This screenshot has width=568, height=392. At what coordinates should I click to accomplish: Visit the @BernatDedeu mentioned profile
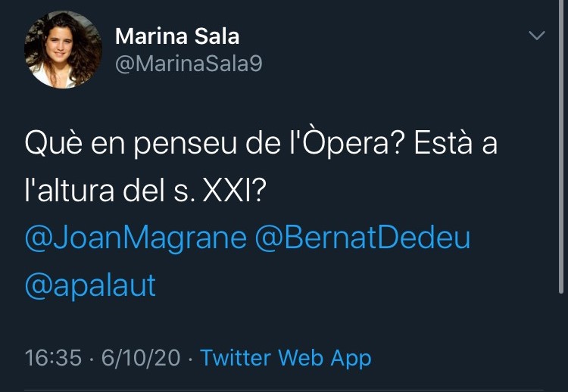[363, 238]
